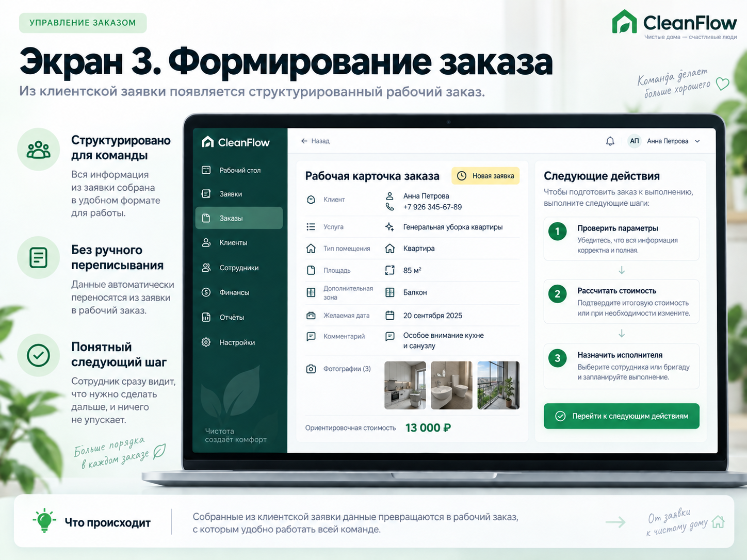The image size is (747, 560).
Task: Click the estimated cost 13 000 ₽
Action: click(428, 428)
